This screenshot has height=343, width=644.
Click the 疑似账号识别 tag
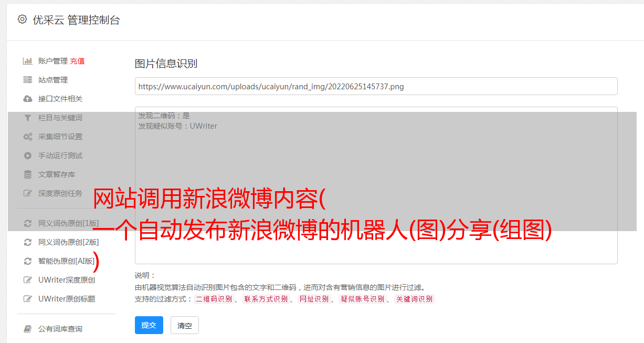(362, 299)
